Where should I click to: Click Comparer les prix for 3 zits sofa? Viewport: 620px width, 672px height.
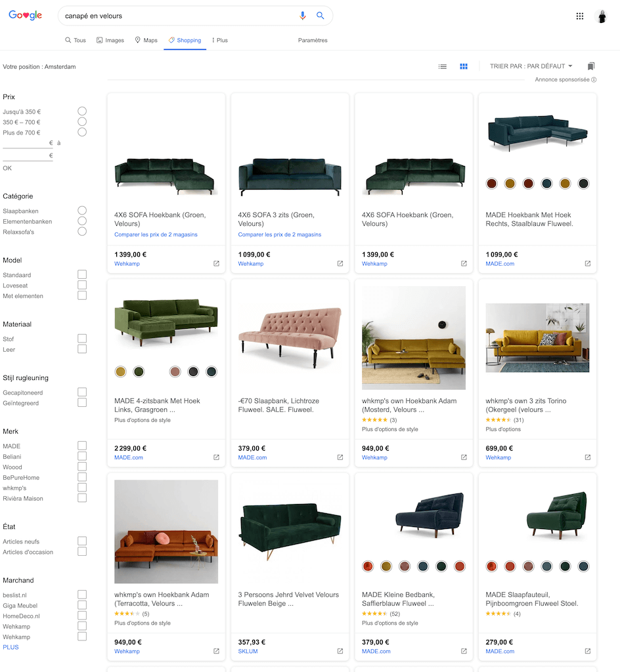coord(279,234)
